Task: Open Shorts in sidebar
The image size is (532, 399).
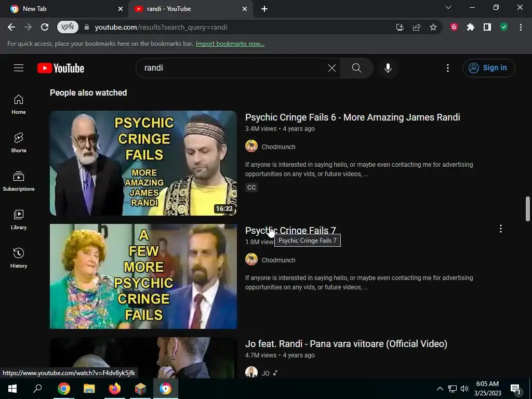Action: pos(19,142)
